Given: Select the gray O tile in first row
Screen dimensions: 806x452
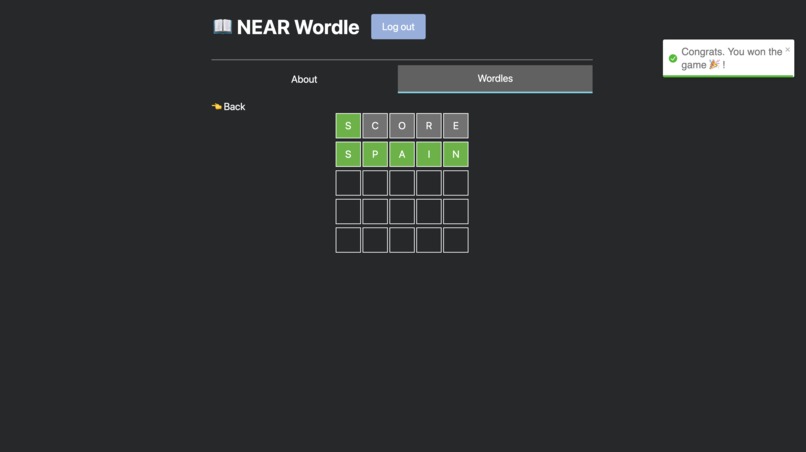Looking at the screenshot, I should tap(402, 126).
